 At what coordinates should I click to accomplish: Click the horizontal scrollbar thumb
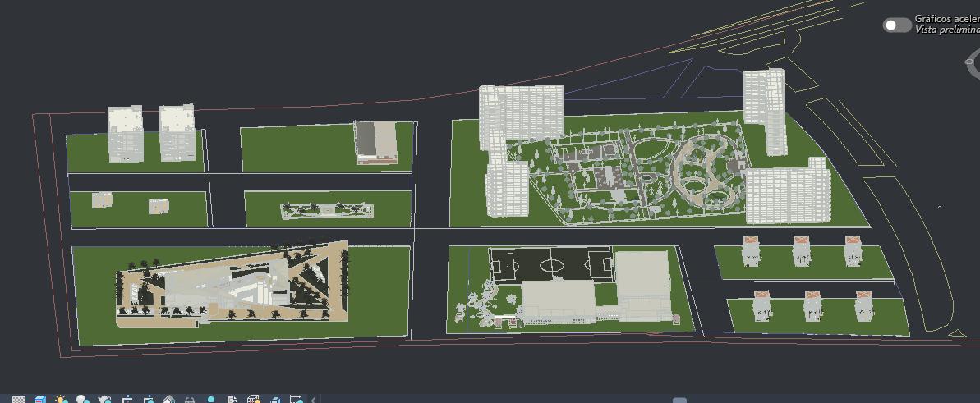679,400
